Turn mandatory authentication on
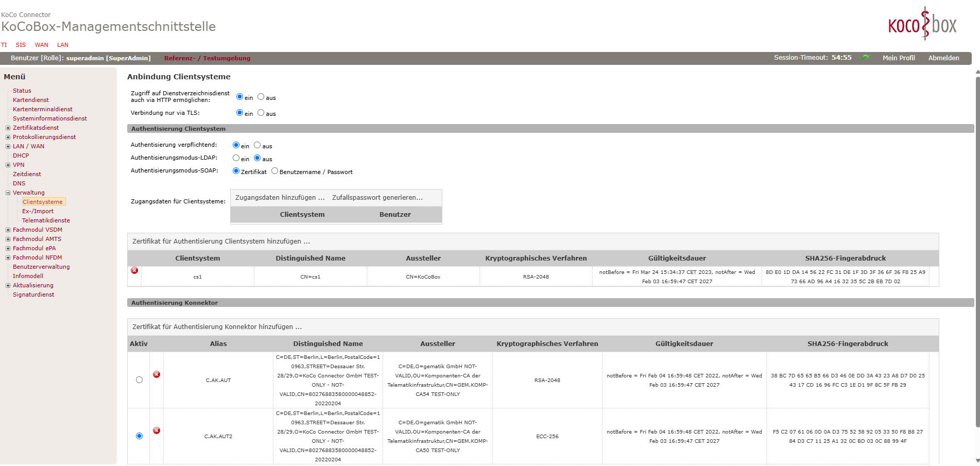This screenshot has width=980, height=466. [236, 145]
